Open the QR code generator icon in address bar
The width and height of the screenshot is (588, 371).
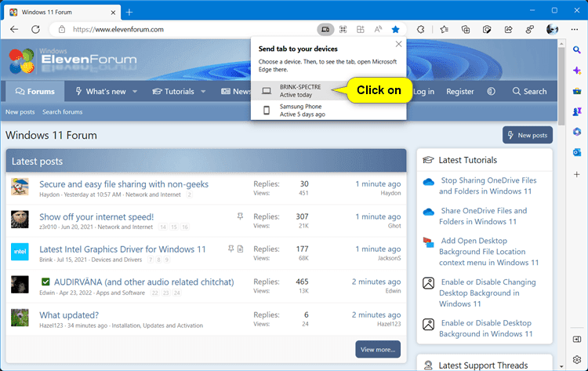pos(343,29)
